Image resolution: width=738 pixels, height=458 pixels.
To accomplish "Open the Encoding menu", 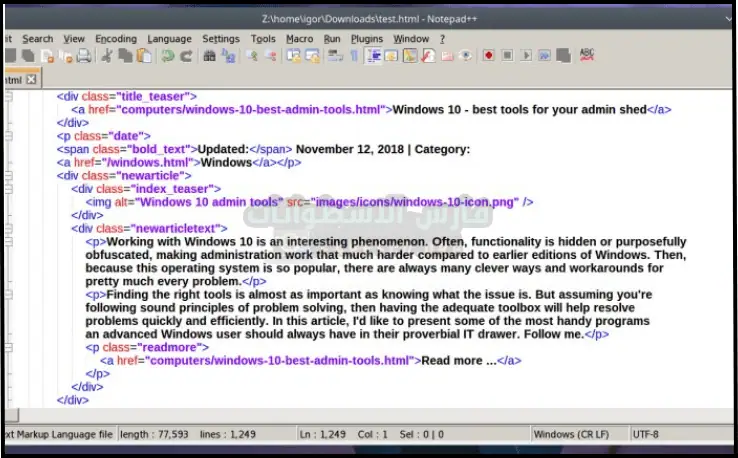I will click(116, 39).
